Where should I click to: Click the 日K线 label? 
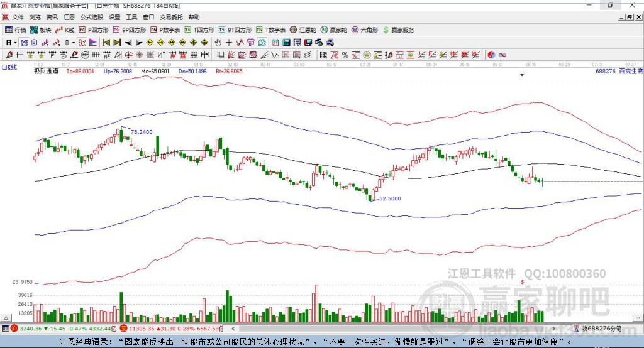[x=9, y=67]
